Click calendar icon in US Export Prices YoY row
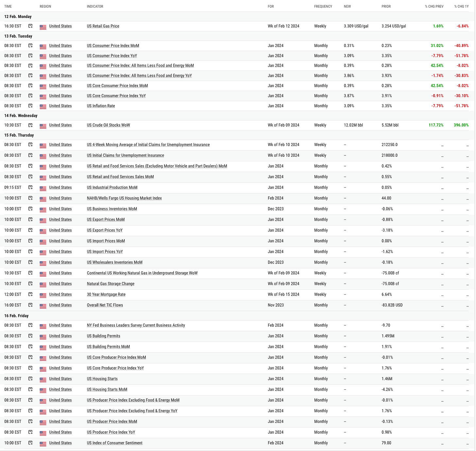Image resolution: width=476 pixels, height=451 pixels. pyautogui.click(x=30, y=230)
